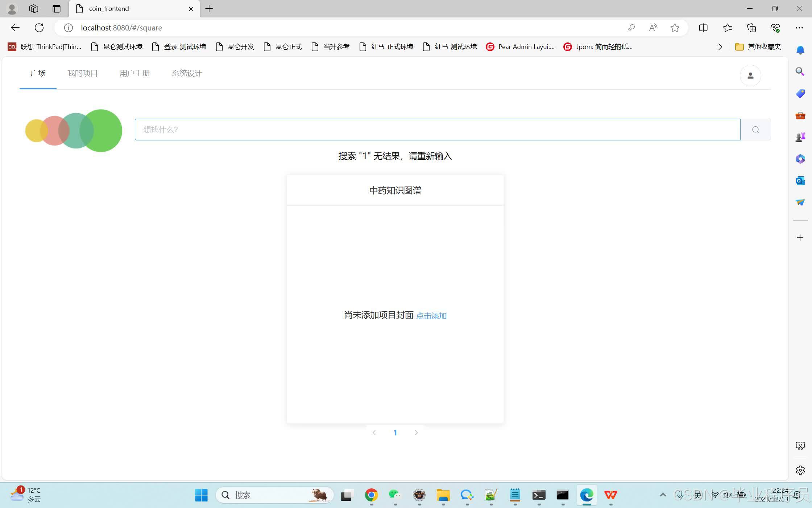Switch to 我的项目 tab
The height and width of the screenshot is (508, 812).
point(82,73)
